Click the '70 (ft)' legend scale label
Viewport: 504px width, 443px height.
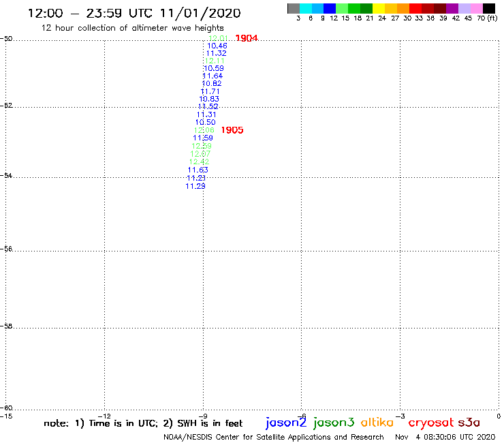click(x=487, y=18)
